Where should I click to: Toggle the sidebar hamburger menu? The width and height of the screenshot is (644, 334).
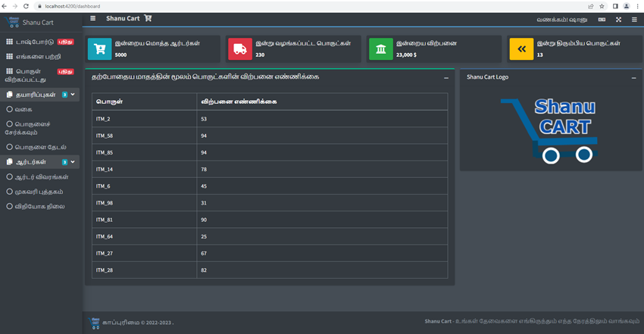click(93, 18)
